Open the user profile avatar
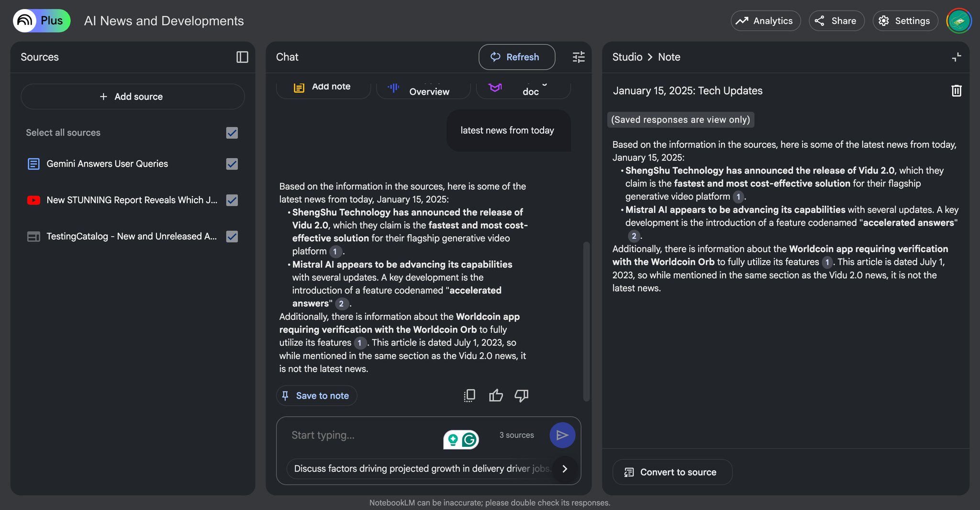This screenshot has height=510, width=980. click(x=958, y=21)
